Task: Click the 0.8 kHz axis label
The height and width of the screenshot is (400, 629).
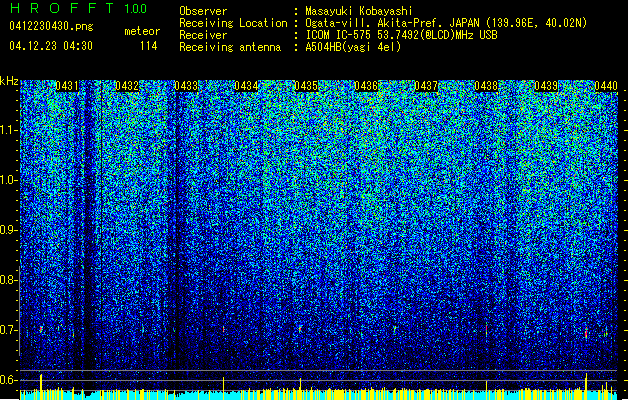Action: (9, 280)
